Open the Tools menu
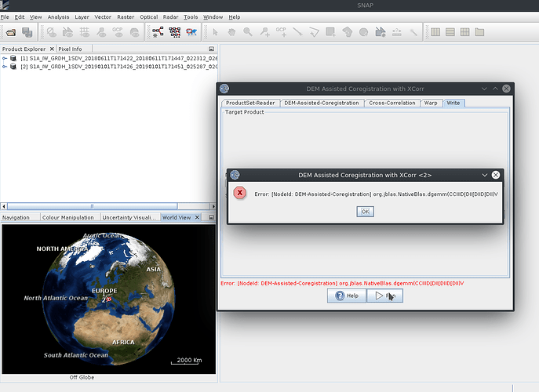Image resolution: width=539 pixels, height=392 pixels. (191, 16)
